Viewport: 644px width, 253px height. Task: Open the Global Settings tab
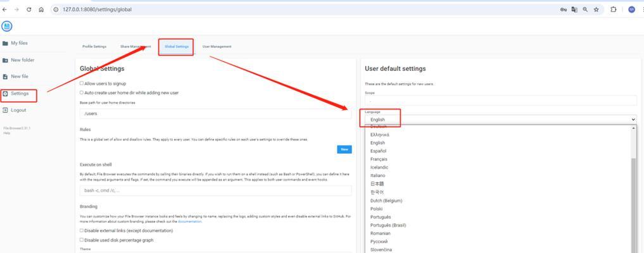click(x=177, y=47)
